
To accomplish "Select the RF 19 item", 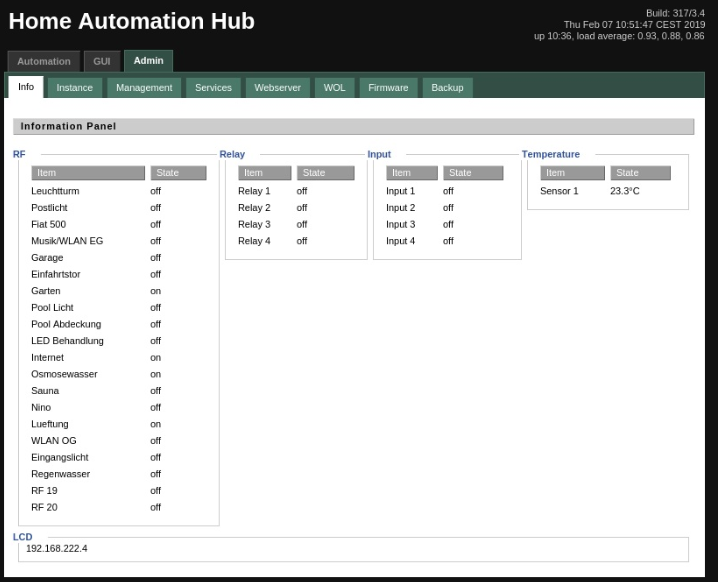I will 44,490.
